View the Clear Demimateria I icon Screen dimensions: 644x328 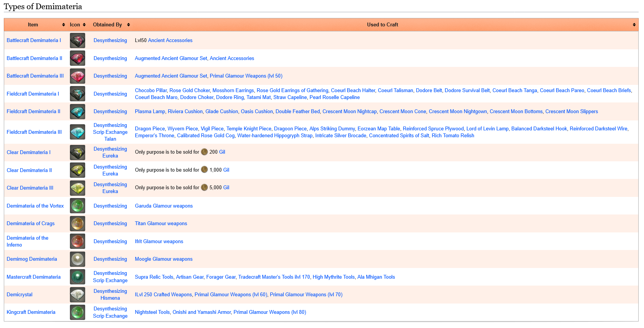[x=78, y=153]
